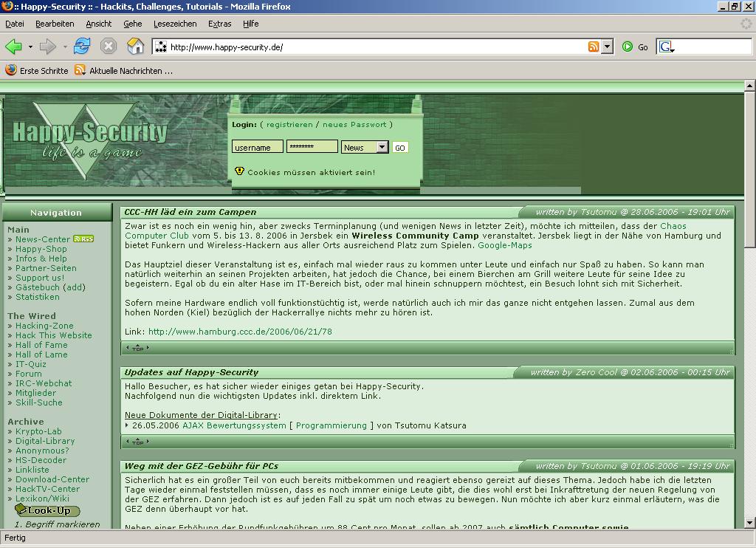
Task: Click the TOP arrow under Updates article
Action: (x=138, y=442)
